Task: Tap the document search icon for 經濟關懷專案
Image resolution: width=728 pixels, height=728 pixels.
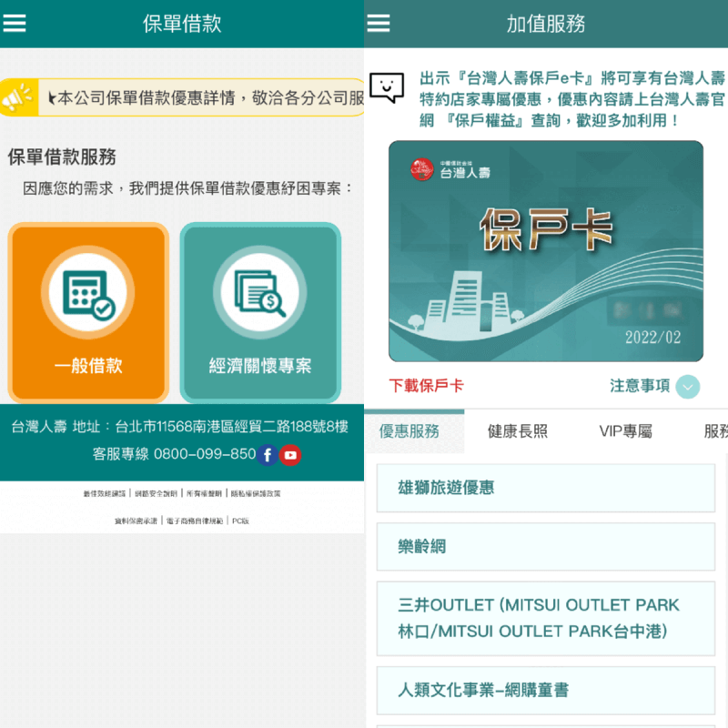Action: point(260,292)
